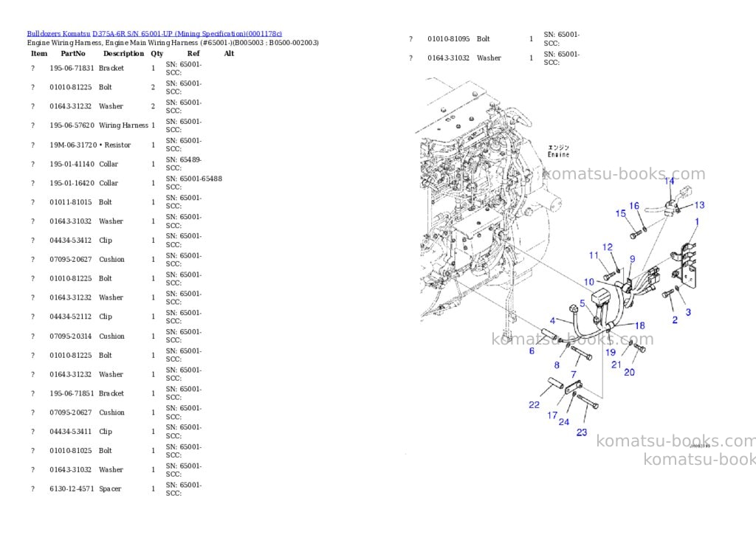756x535 pixels.
Task: Click callout number 18 in the diagram
Action: [639, 325]
